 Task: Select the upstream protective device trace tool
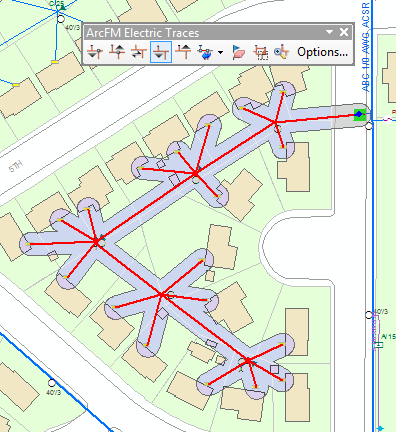click(117, 52)
